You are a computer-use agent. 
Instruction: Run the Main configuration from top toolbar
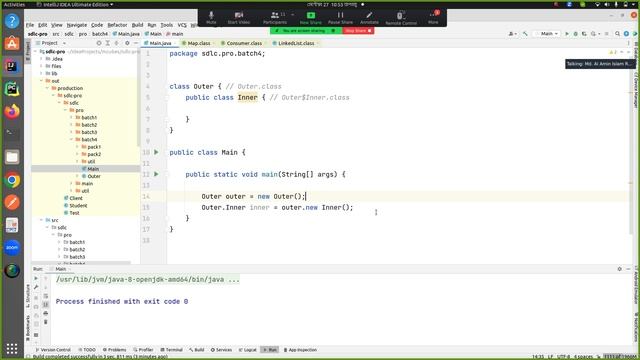[567, 34]
